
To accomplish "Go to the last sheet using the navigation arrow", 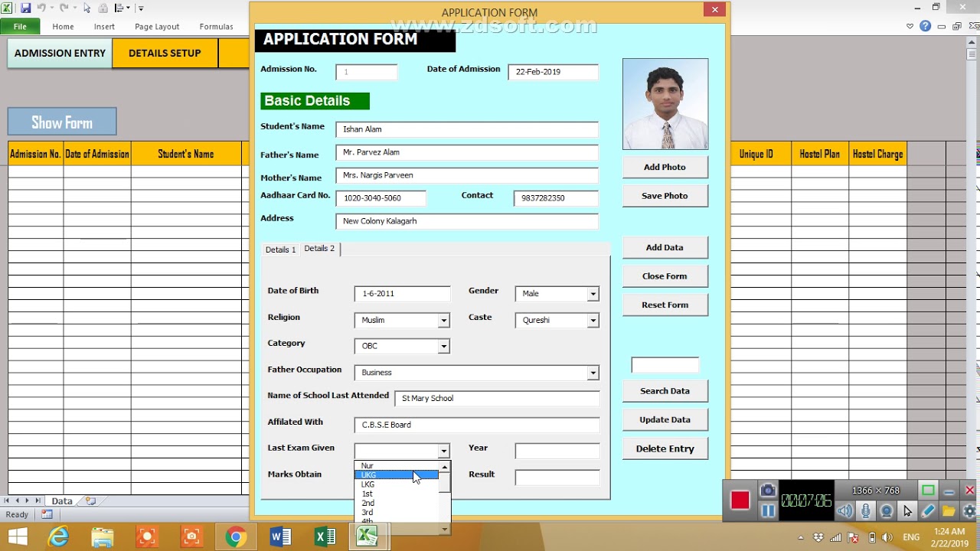I will [37, 500].
